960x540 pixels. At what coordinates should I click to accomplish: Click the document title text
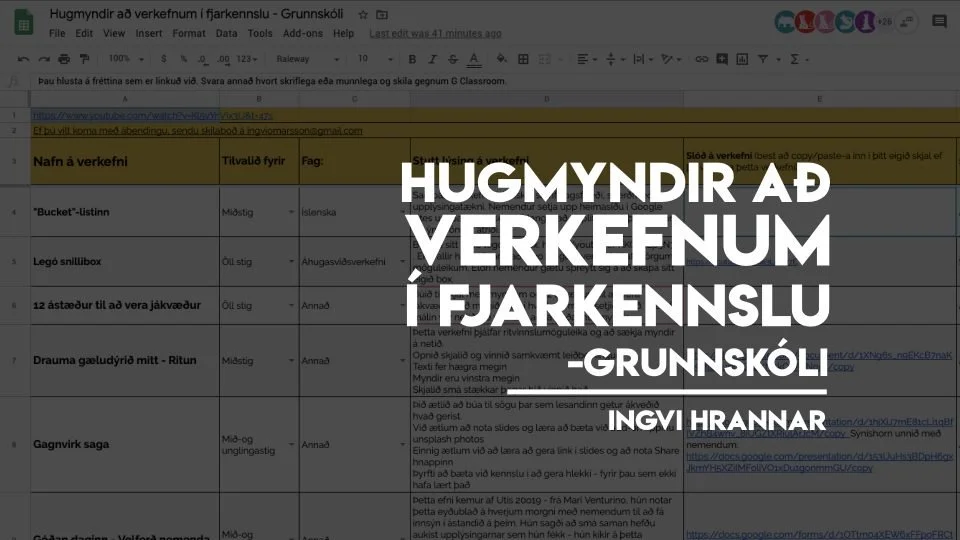(196, 14)
